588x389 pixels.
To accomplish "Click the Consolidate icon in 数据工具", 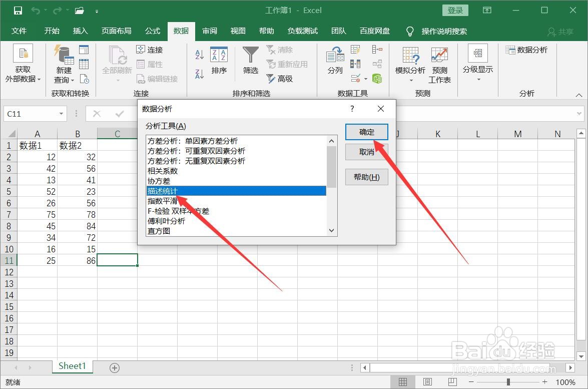I will 377,50.
